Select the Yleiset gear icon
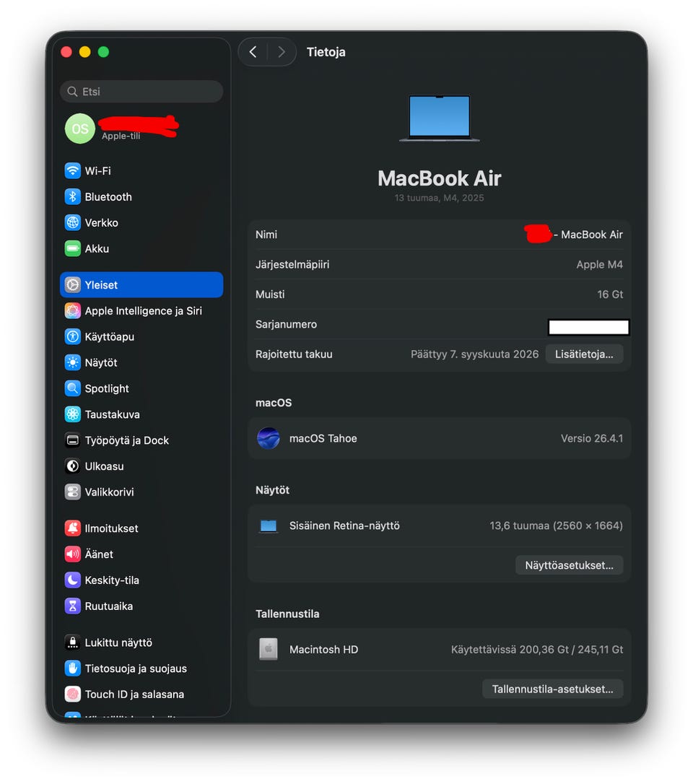Viewport: 693px width, 784px height. click(x=72, y=285)
